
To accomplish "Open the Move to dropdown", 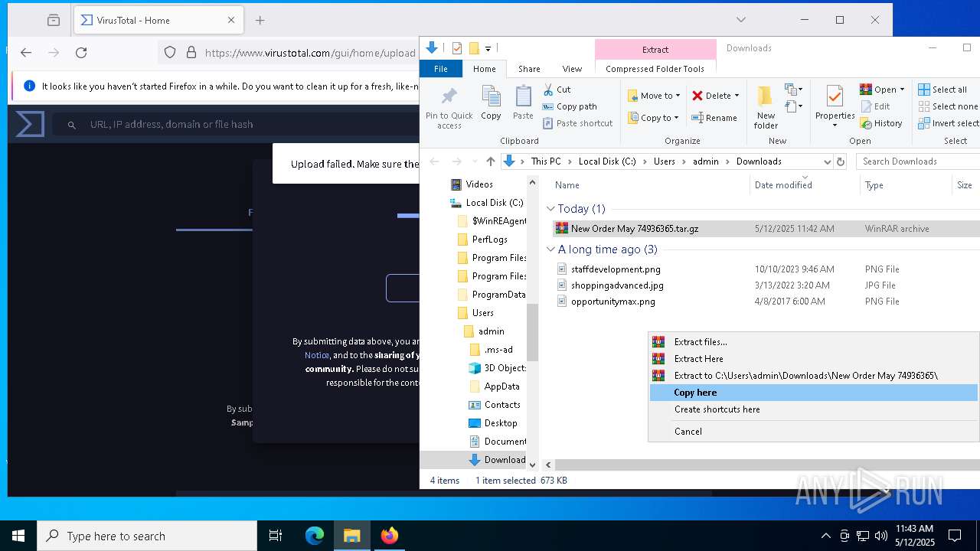I will 654,96.
